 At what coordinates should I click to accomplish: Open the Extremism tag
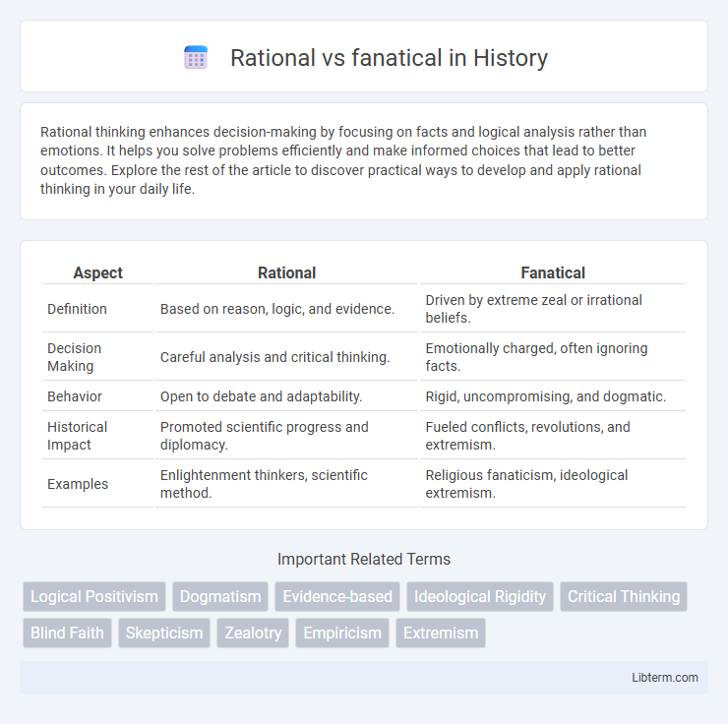pos(441,633)
